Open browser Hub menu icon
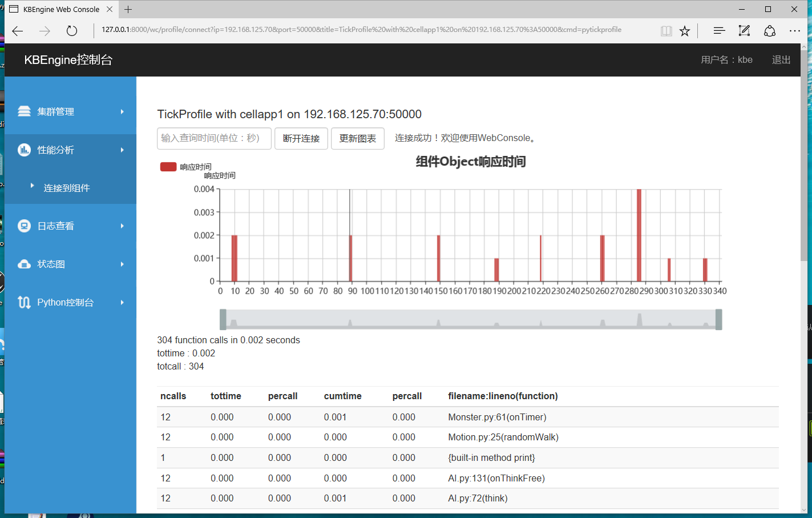 (719, 31)
